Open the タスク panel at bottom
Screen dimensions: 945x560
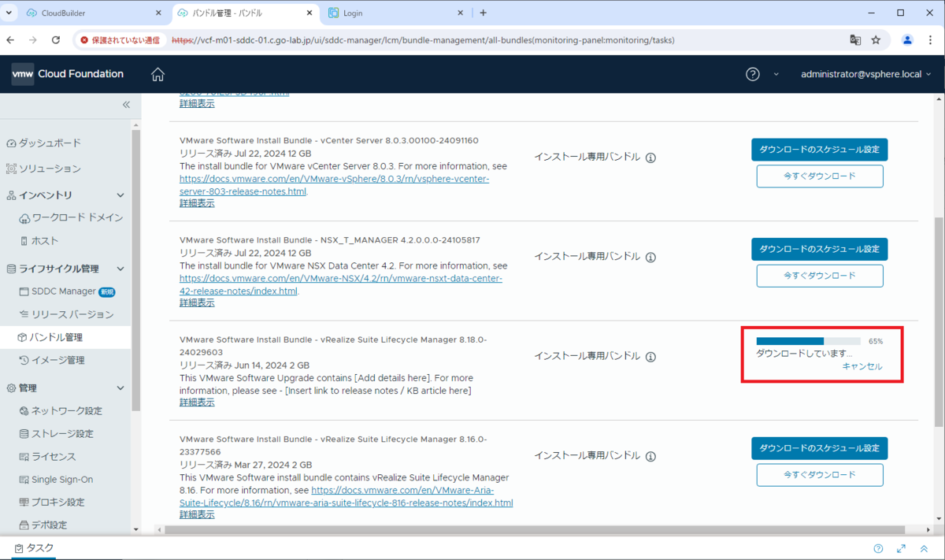(35, 548)
